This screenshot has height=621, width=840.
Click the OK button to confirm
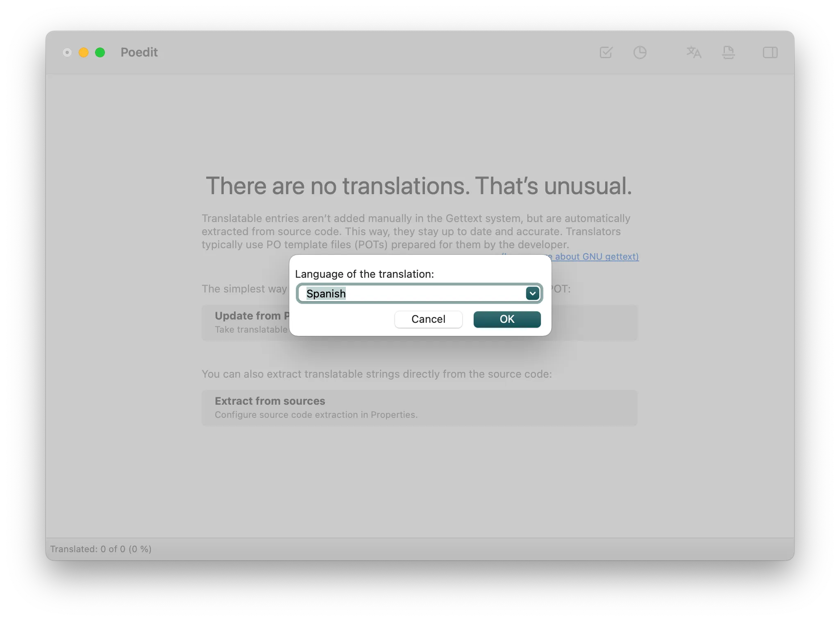pyautogui.click(x=507, y=319)
